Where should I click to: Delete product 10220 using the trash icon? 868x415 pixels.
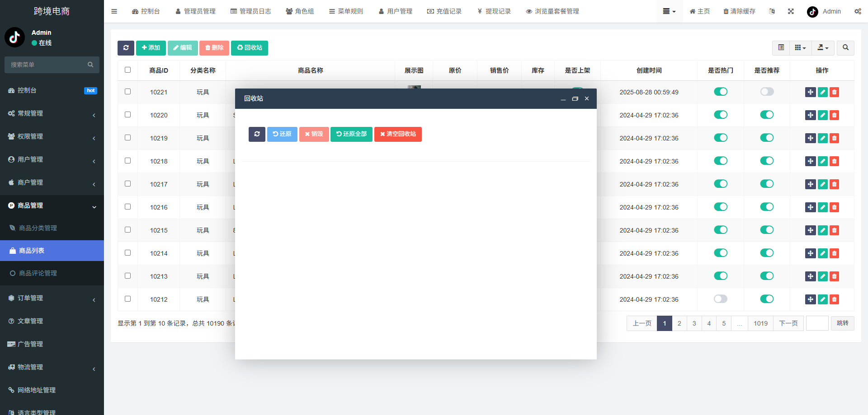point(834,115)
